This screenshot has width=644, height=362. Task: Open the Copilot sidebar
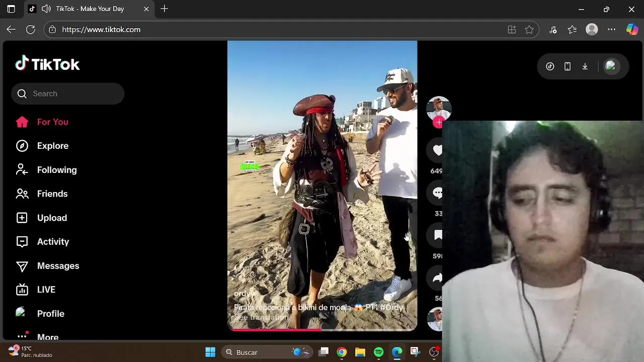coord(632,30)
